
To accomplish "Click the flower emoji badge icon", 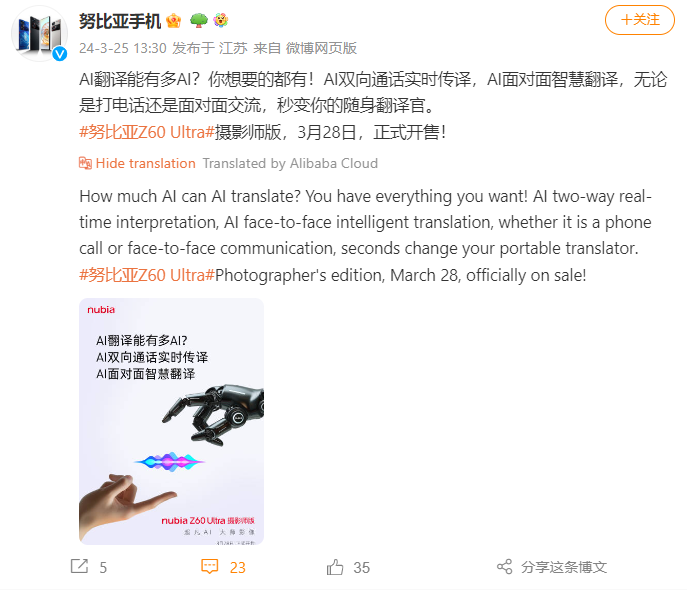I will 221,21.
